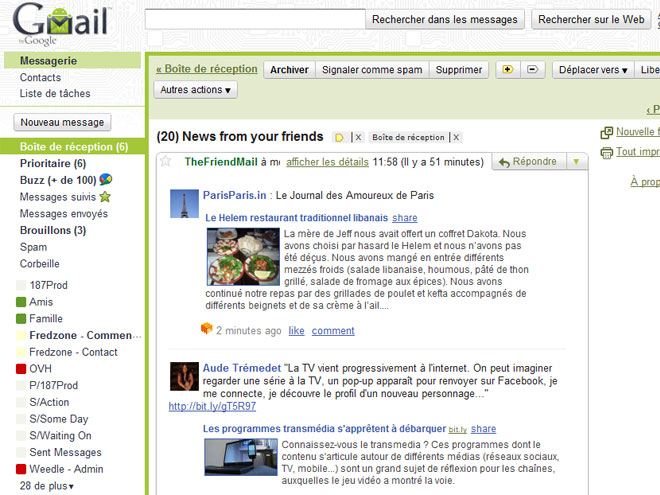660x495 pixels.
Task: Open Contacts in the sidebar
Action: tap(40, 77)
